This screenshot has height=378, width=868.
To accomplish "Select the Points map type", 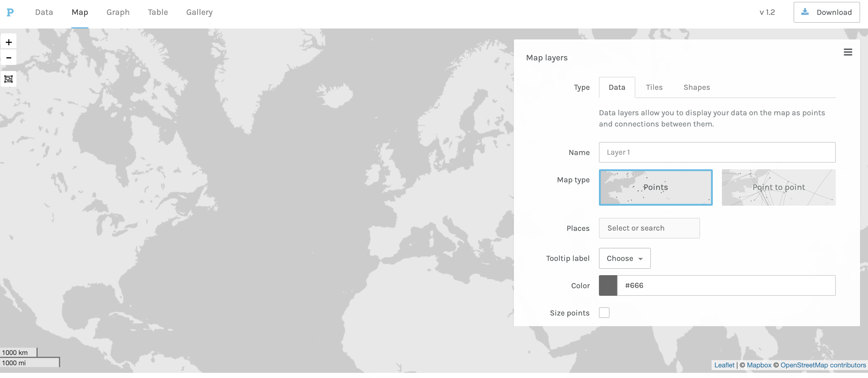I will click(655, 187).
